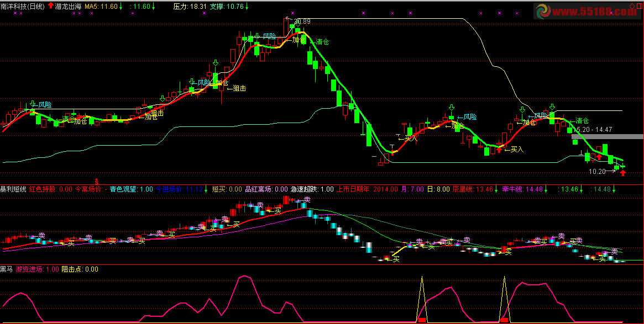Screen dimensions: 644x324
Task: Click right yellow spike's red block in 黑马 panel
Action: coord(504,320)
